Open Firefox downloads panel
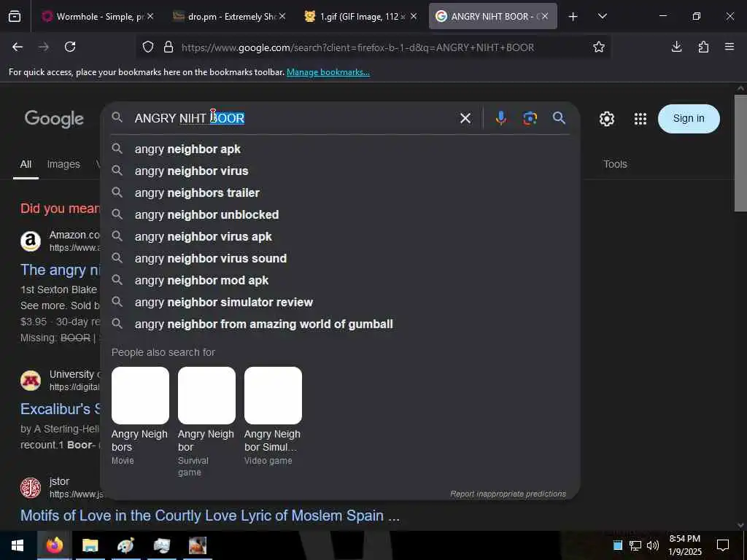 [x=676, y=47]
